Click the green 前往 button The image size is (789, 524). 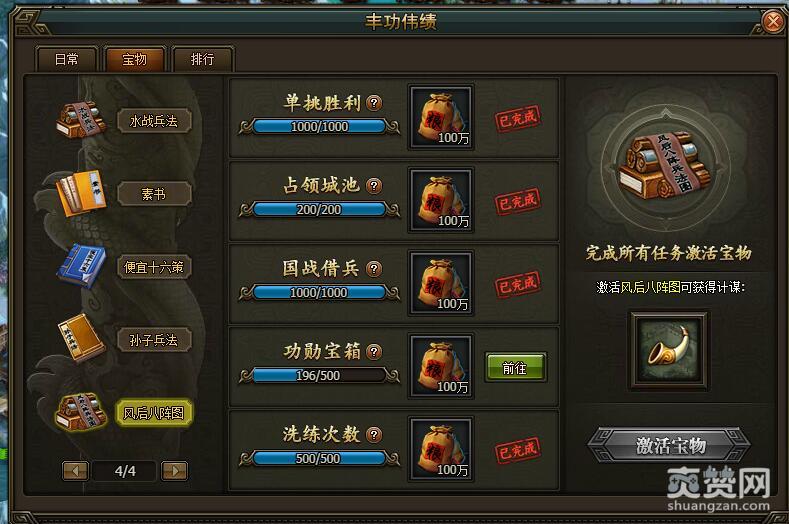point(515,368)
